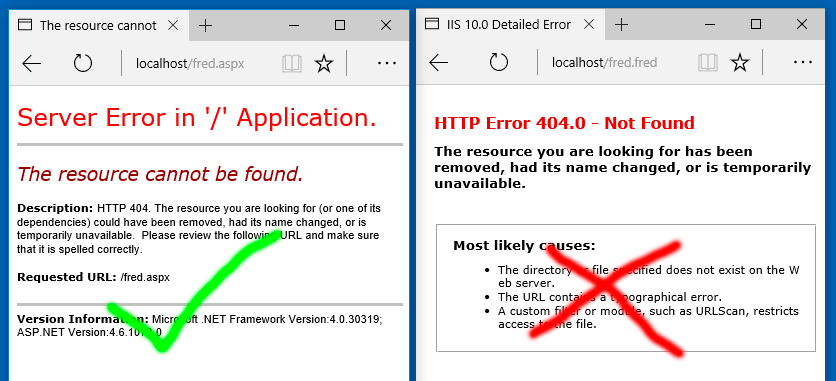Refresh the localhost/fred.aspx page
Viewport: 836px width, 381px height.
tap(83, 63)
